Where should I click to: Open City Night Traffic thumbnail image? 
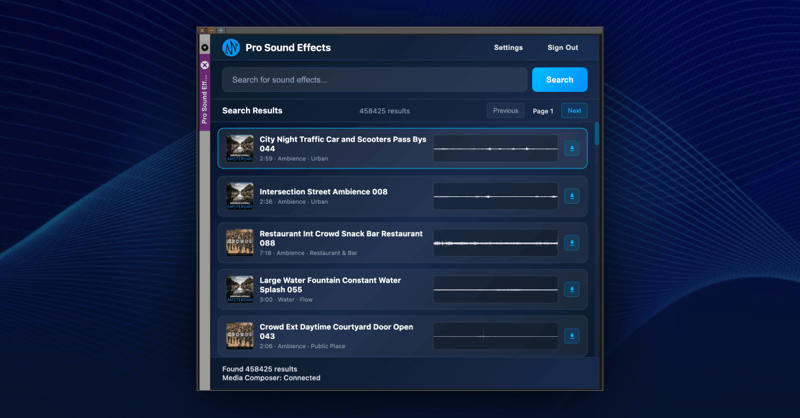click(240, 149)
